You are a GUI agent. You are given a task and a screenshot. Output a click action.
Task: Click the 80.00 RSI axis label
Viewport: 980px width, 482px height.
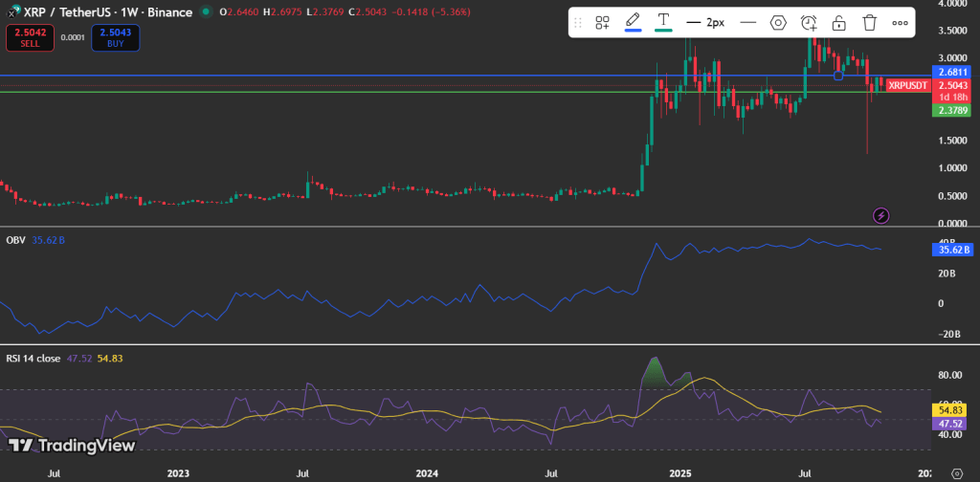click(950, 375)
